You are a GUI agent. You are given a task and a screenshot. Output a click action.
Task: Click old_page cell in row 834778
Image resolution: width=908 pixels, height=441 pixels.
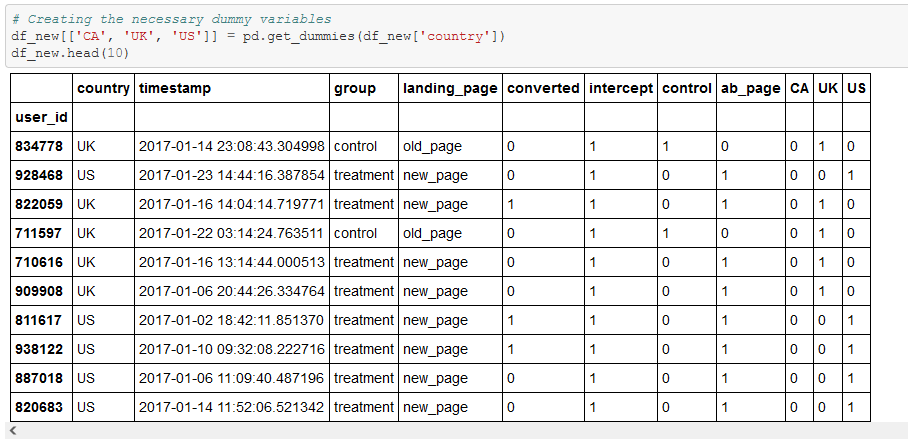pyautogui.click(x=432, y=146)
